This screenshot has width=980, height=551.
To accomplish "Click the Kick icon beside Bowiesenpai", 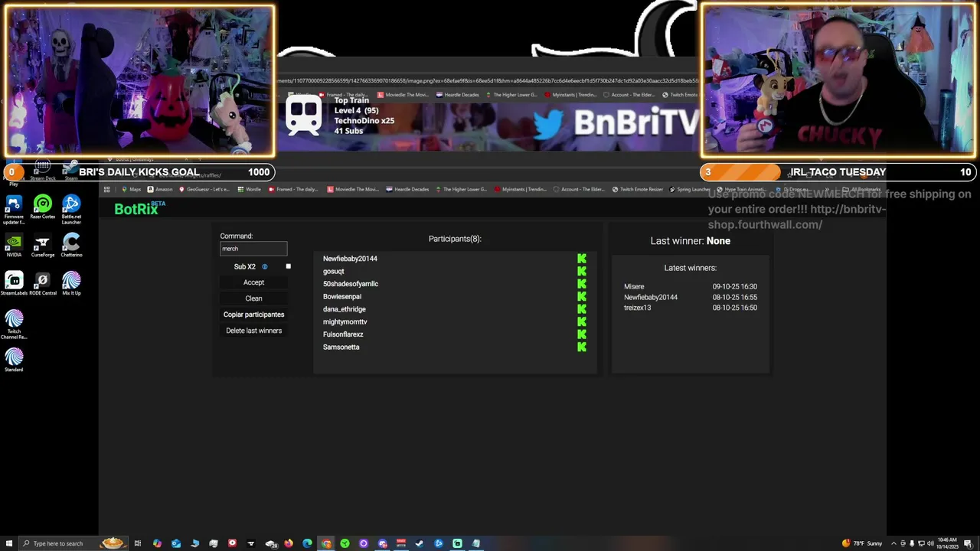I will point(582,296).
